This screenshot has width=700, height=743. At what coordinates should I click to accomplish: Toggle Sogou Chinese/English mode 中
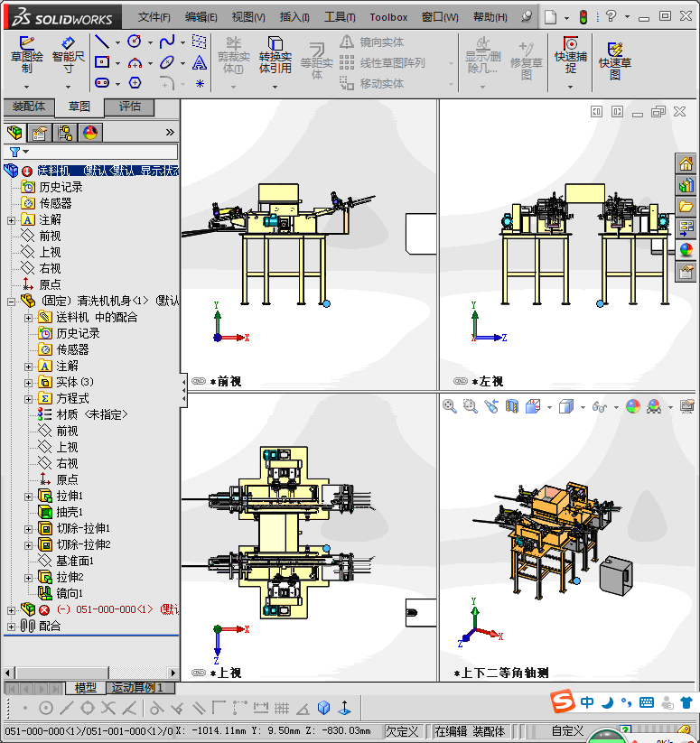587,702
